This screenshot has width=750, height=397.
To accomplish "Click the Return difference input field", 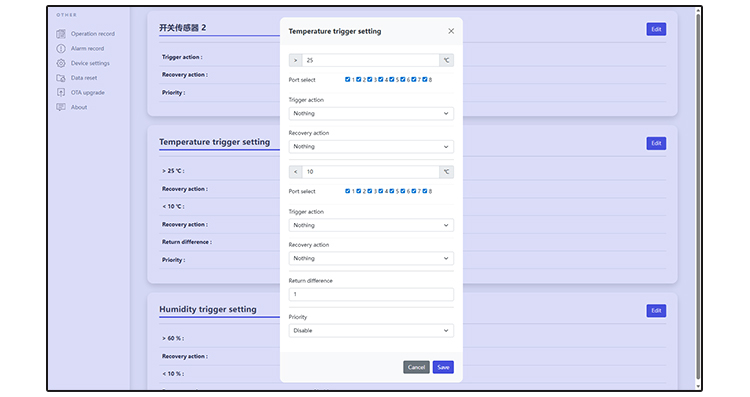I will (x=371, y=294).
